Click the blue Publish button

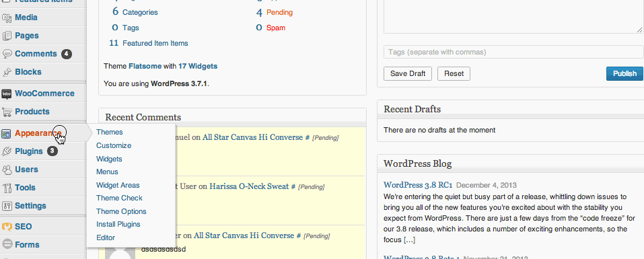(624, 73)
